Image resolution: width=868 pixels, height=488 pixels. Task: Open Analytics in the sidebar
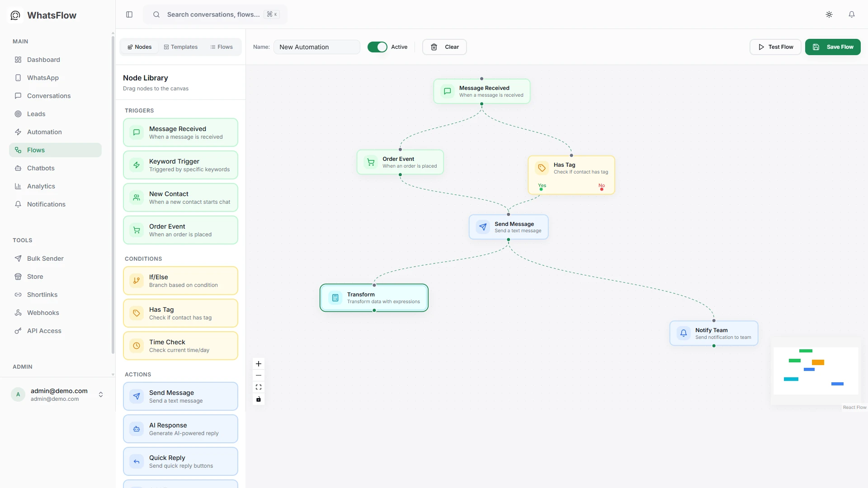55,186
